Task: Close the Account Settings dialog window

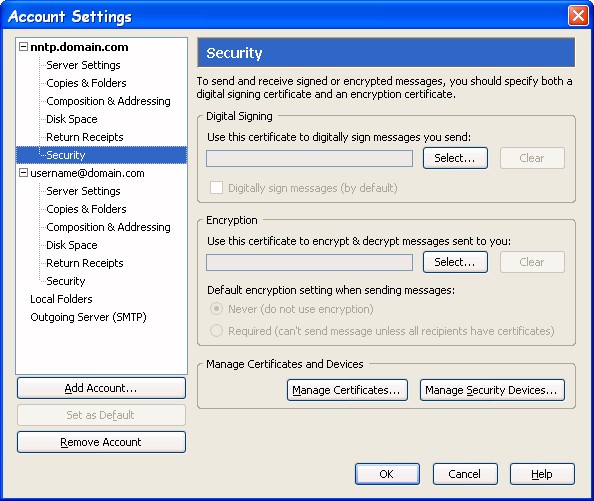Action: (x=578, y=16)
